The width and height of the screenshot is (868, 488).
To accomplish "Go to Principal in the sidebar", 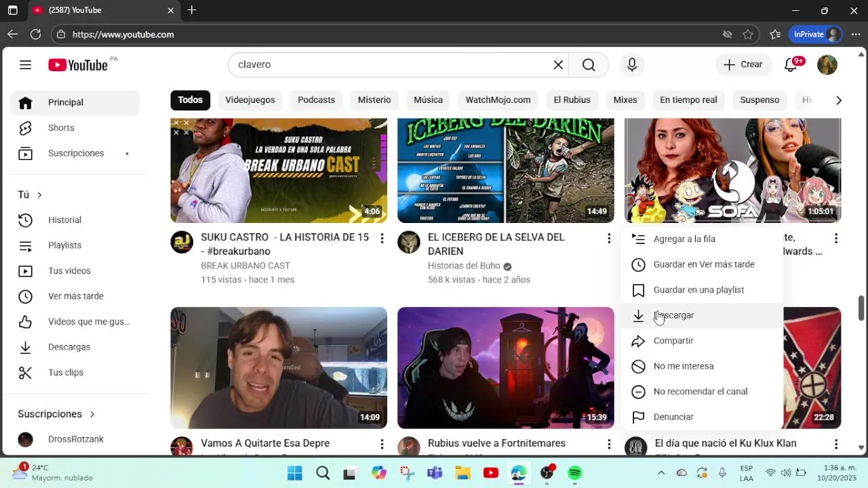I will (x=75, y=102).
